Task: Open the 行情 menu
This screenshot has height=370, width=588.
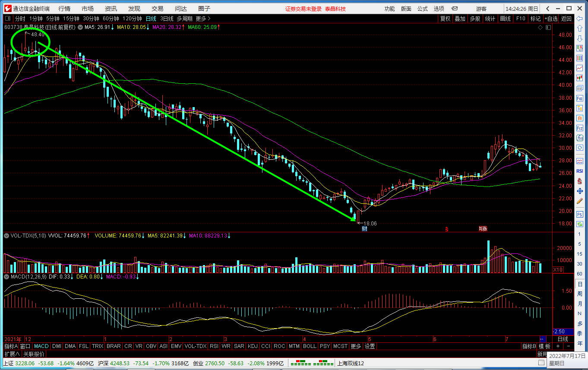Action: (64, 9)
